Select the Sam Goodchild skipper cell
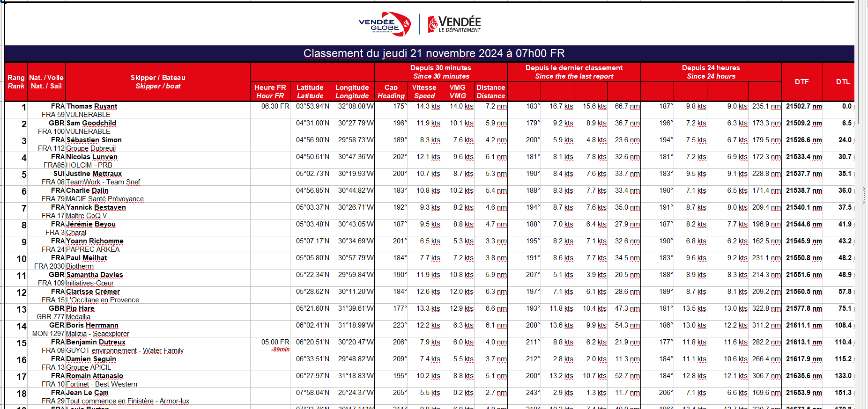This screenshot has height=409, width=868. [x=91, y=123]
